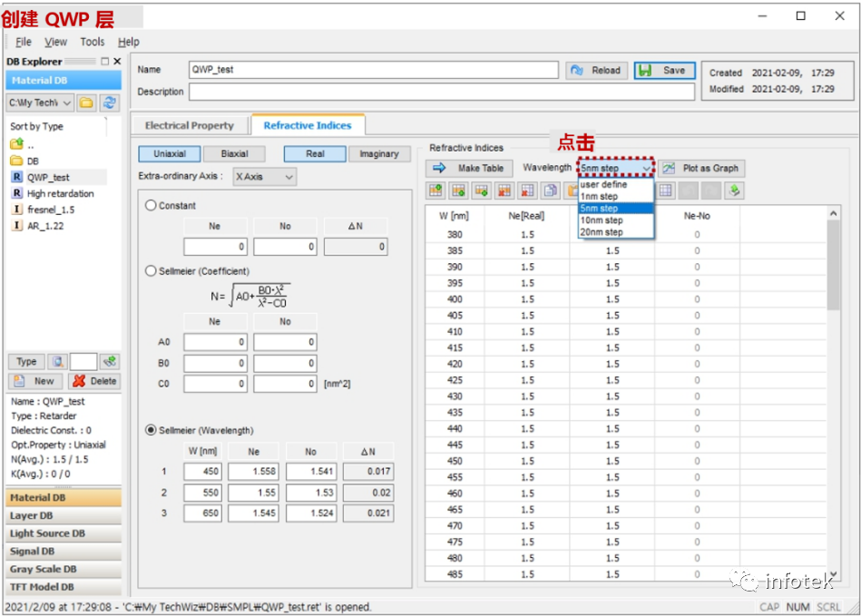Open the browse folder icon beside the path
Viewport: 861px width, 616px height.
tap(86, 103)
